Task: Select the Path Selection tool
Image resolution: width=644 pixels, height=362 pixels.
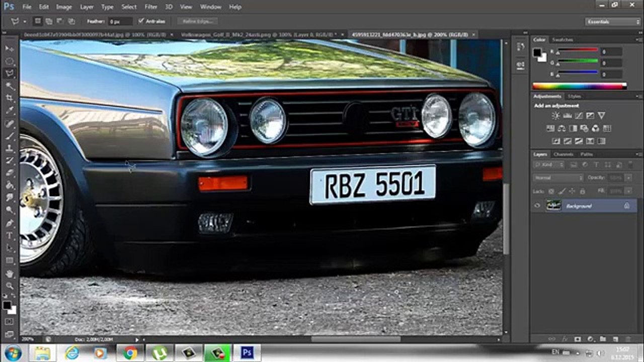Action: [10, 248]
